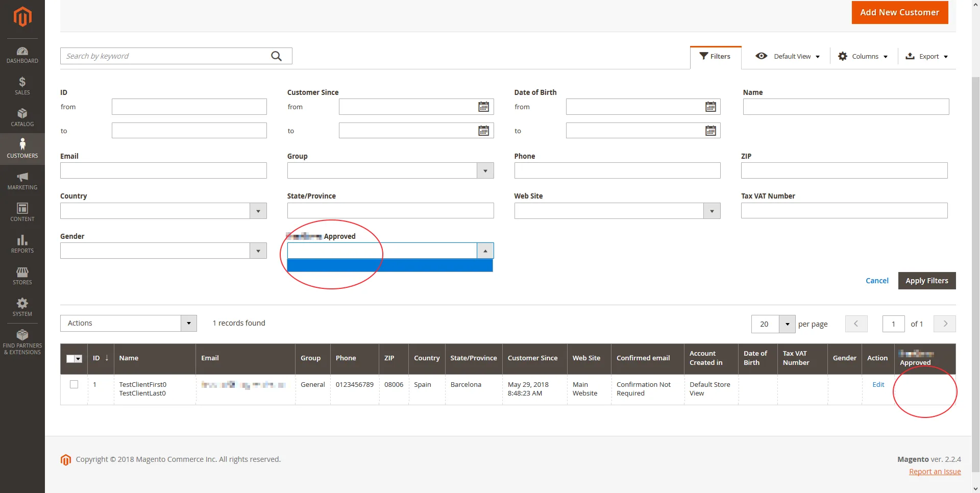
Task: Click the search magnifier icon
Action: tap(276, 56)
